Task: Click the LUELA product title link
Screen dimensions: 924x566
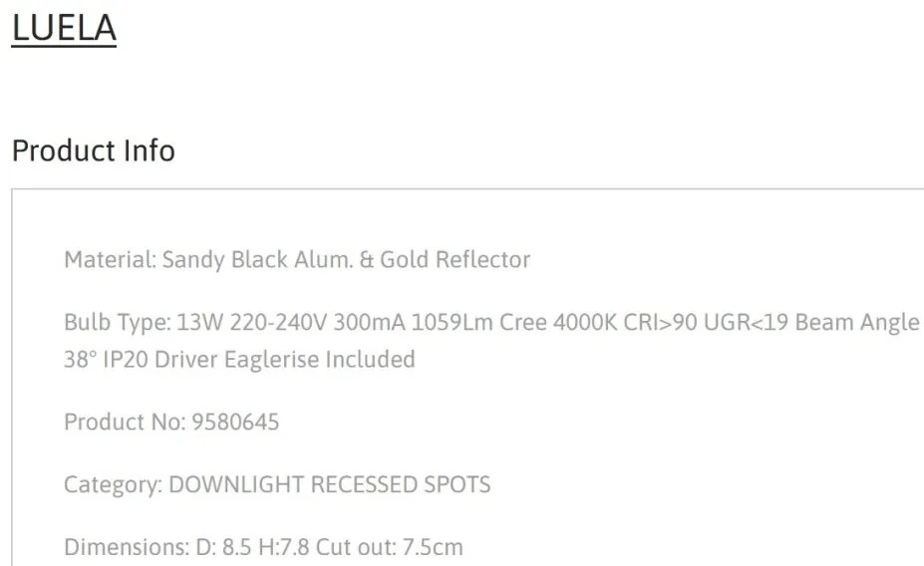Action: click(64, 28)
